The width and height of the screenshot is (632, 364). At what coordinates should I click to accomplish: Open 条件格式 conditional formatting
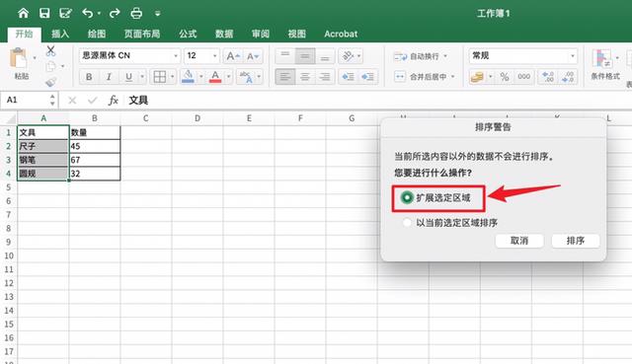(604, 64)
